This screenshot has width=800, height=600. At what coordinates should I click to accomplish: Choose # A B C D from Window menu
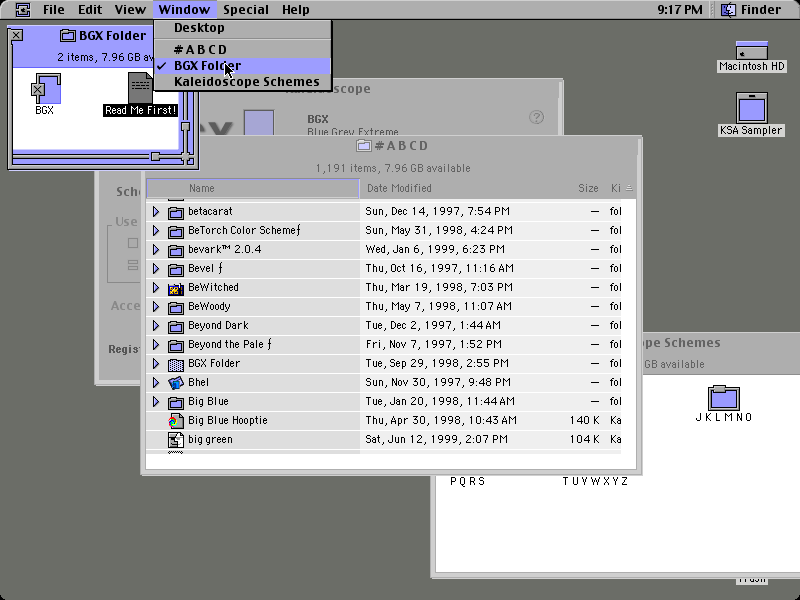pyautogui.click(x=242, y=49)
